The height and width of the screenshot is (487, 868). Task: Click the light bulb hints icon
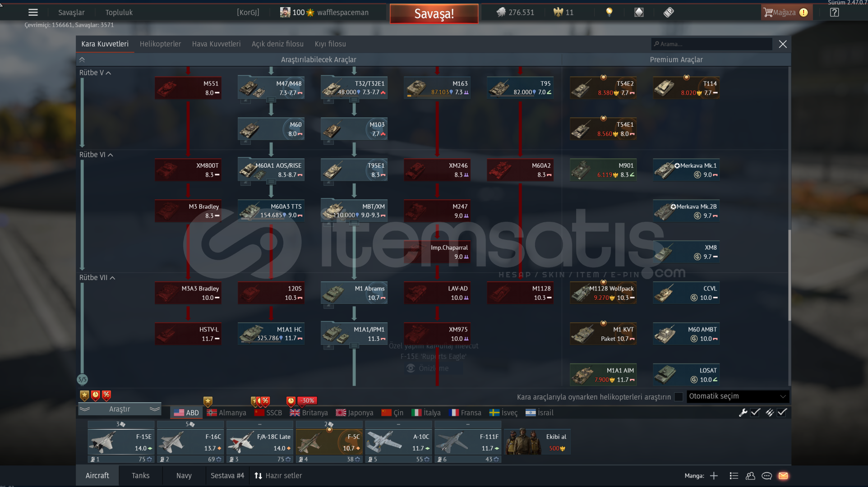click(609, 12)
